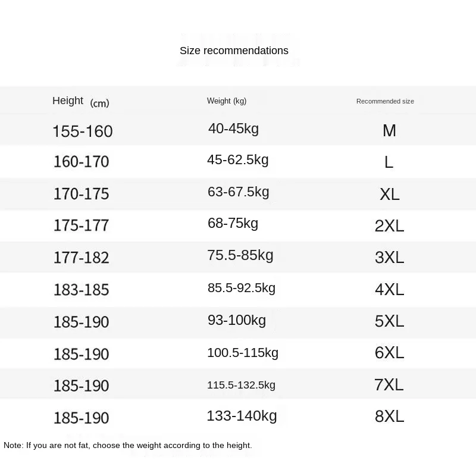
Task: Click the Recommended size column header
Action: pyautogui.click(x=385, y=101)
